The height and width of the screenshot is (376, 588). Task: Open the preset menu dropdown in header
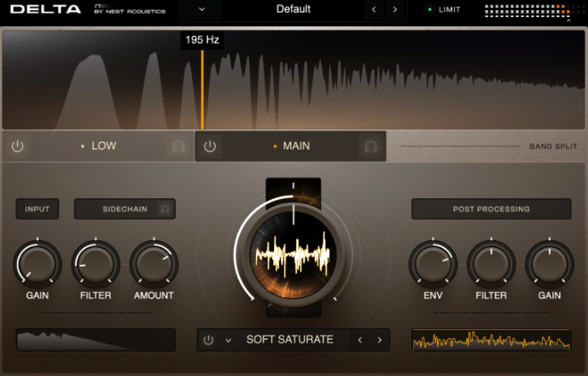coord(201,9)
